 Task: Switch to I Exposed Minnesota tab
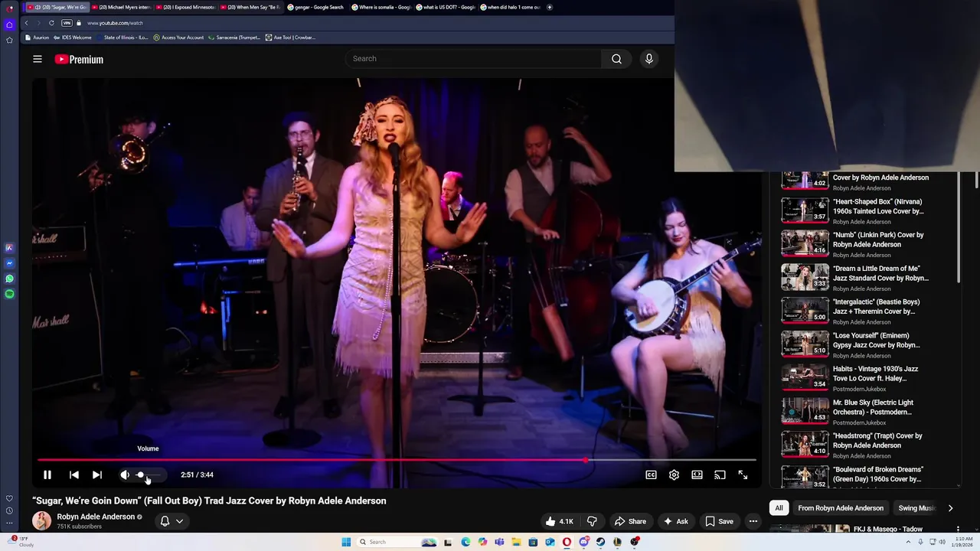(187, 7)
